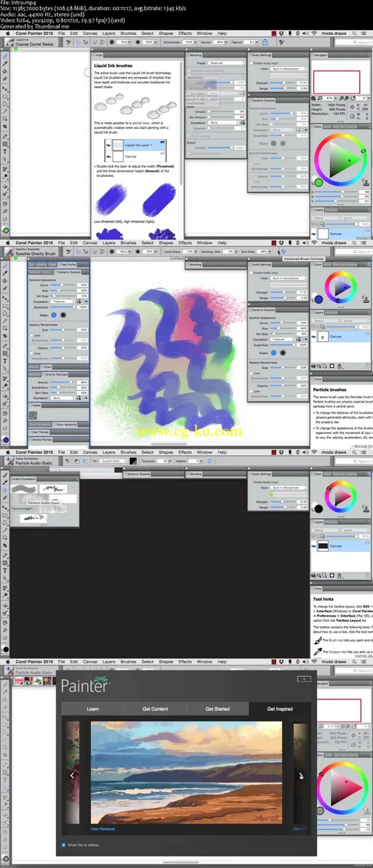Select the Dropper tool in the Liquid Ink frame's toolbox
Viewport: 373px width, 868px height.
[x=6, y=63]
